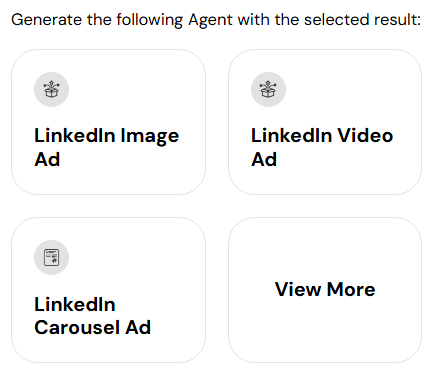431x369 pixels.
Task: Open View More agents
Action: pyautogui.click(x=325, y=290)
